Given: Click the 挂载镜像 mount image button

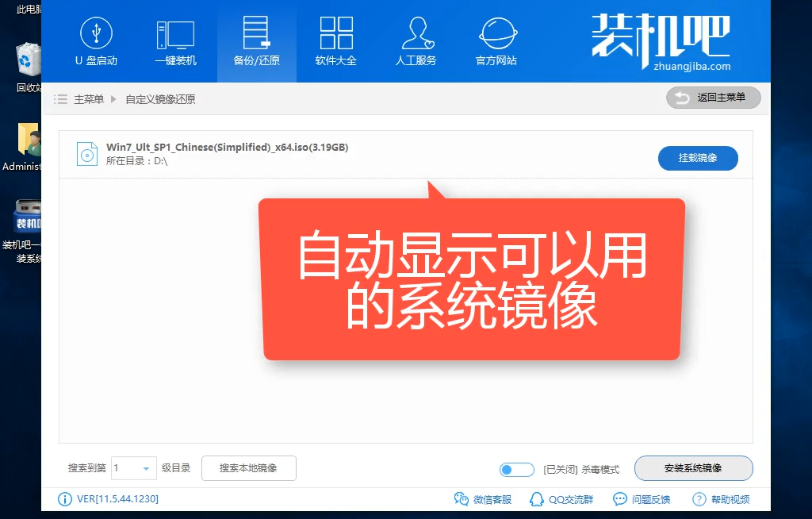Looking at the screenshot, I should [698, 158].
